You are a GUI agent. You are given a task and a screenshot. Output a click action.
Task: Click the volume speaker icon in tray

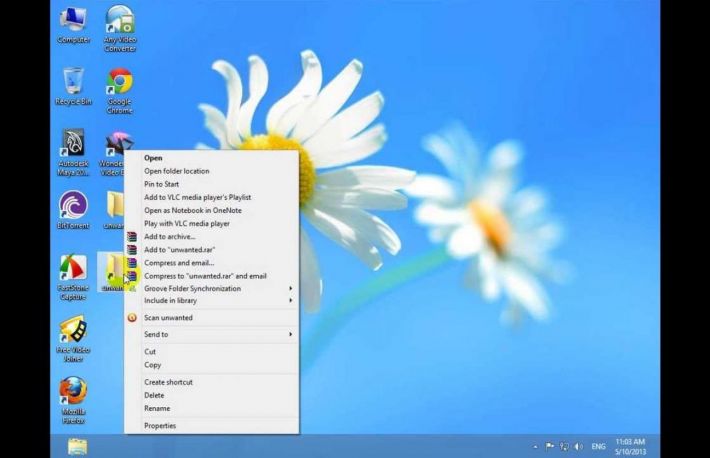click(578, 446)
